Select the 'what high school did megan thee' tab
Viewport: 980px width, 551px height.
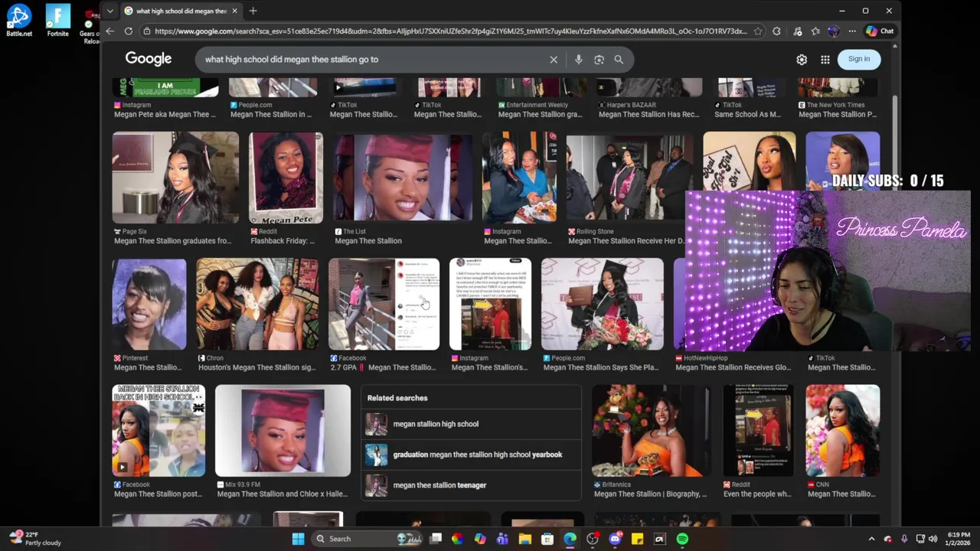click(180, 11)
